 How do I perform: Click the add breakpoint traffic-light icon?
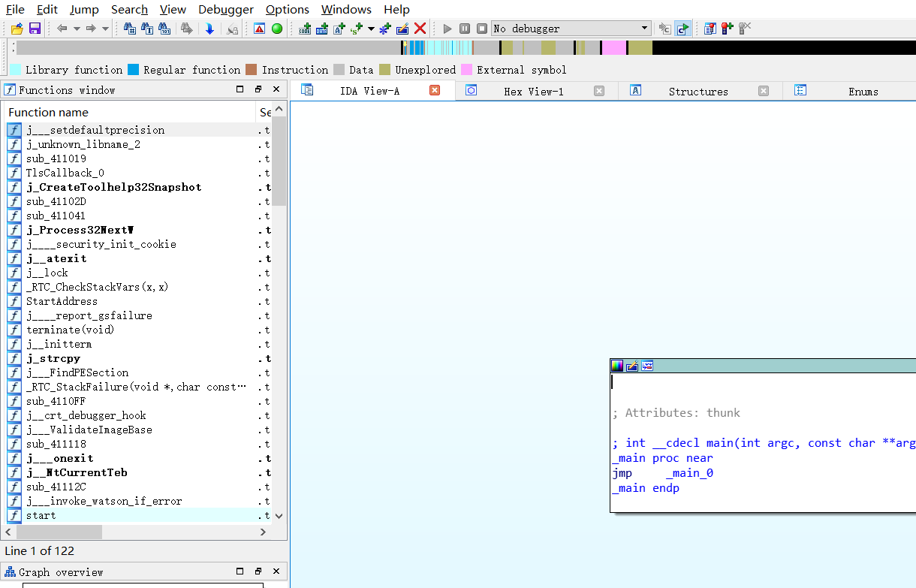click(728, 29)
